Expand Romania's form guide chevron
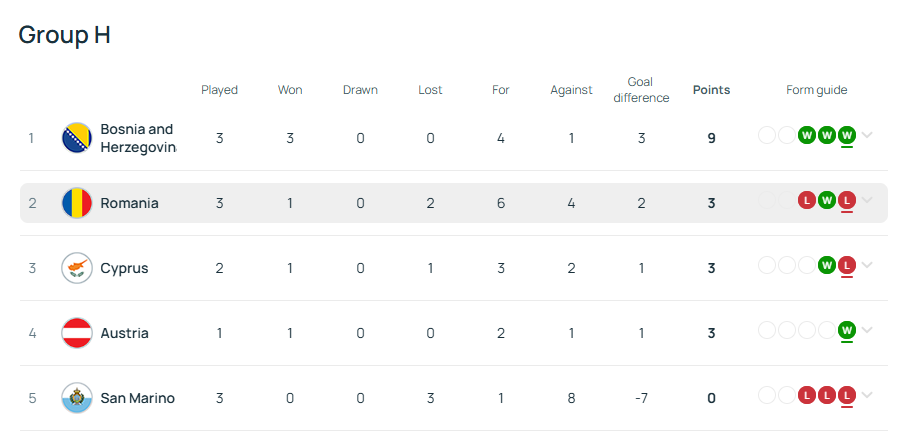 tap(867, 200)
